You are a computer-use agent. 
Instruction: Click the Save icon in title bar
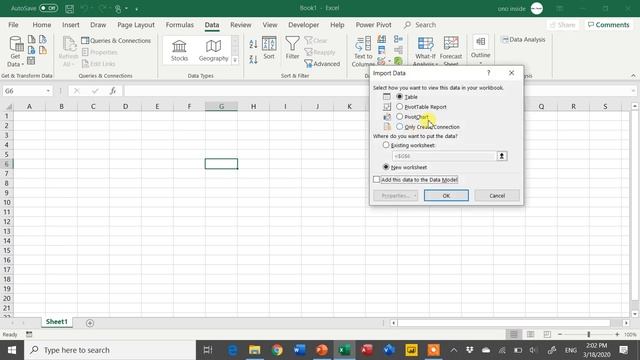[x=69, y=8]
